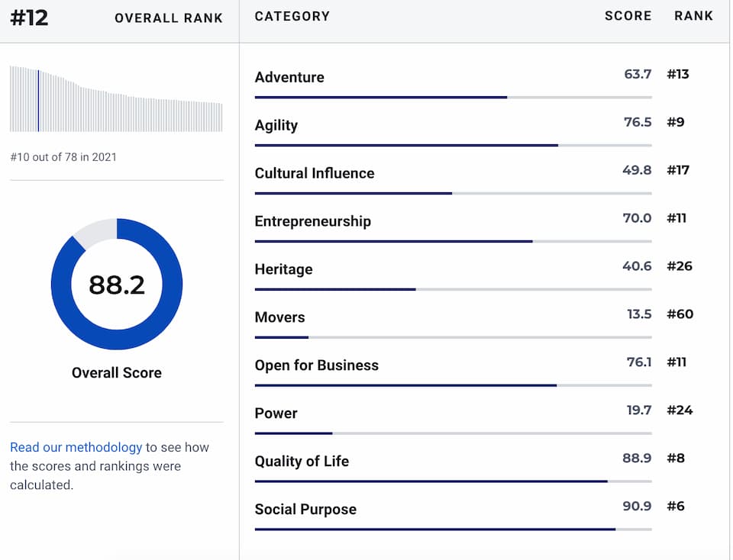Click the #60 rank for Movers

point(680,314)
